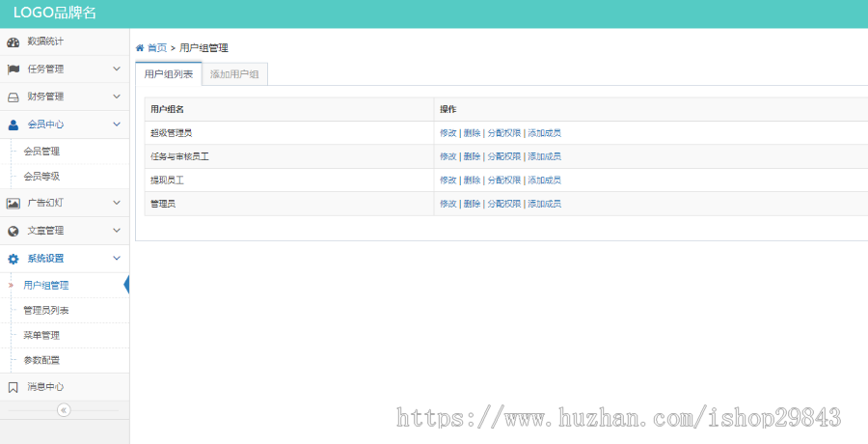Click 删除 for 提现员工
This screenshot has height=444, width=868.
pos(472,180)
